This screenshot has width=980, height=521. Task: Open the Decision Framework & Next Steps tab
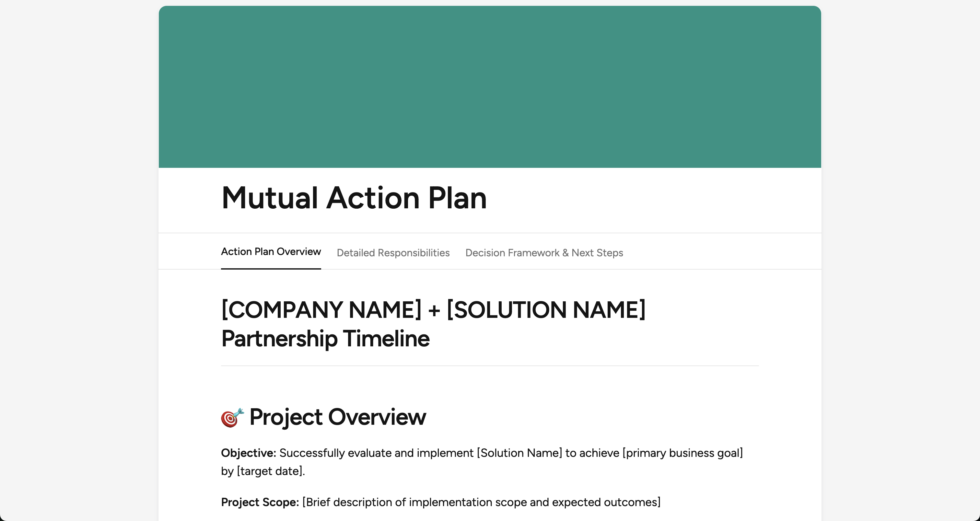coord(544,252)
